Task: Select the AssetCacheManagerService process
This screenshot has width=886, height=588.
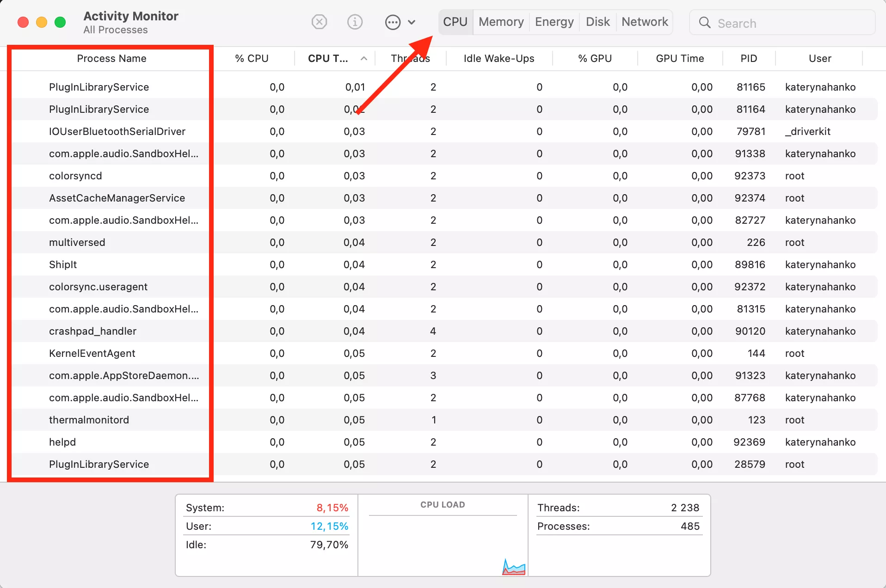Action: tap(443, 198)
